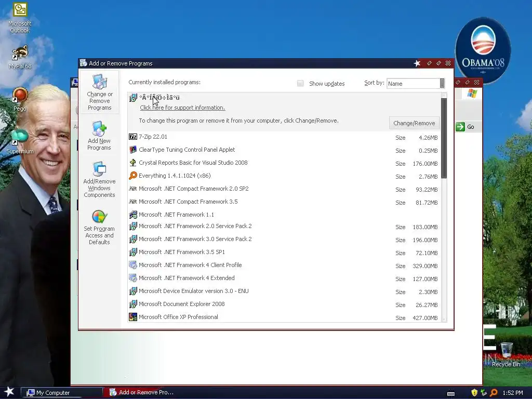Select Microsoft .NET Framework 3.0 Service Pack 2
The image size is (532, 399).
pyautogui.click(x=284, y=239)
